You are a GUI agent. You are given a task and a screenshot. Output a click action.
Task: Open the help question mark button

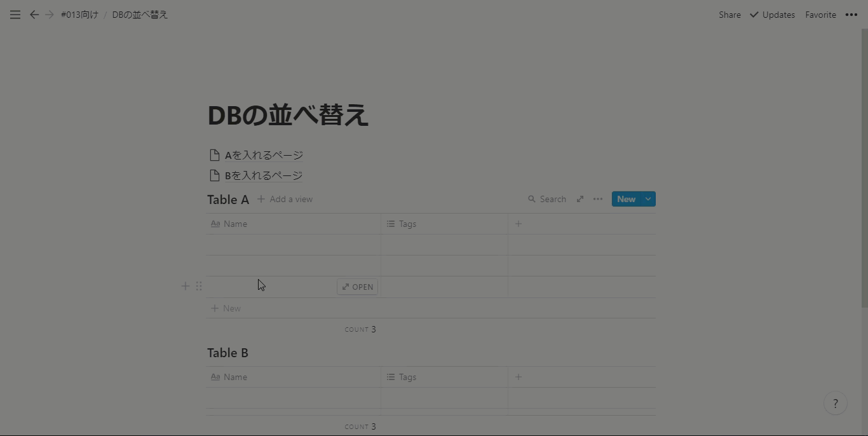(x=836, y=404)
